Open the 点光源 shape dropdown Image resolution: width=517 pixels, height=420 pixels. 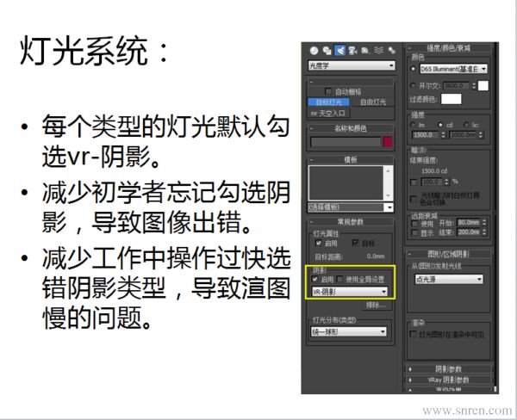point(449,279)
